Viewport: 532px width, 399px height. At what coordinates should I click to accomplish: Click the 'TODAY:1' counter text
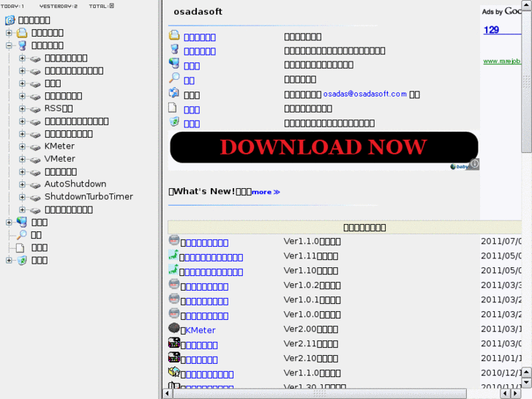point(12,6)
